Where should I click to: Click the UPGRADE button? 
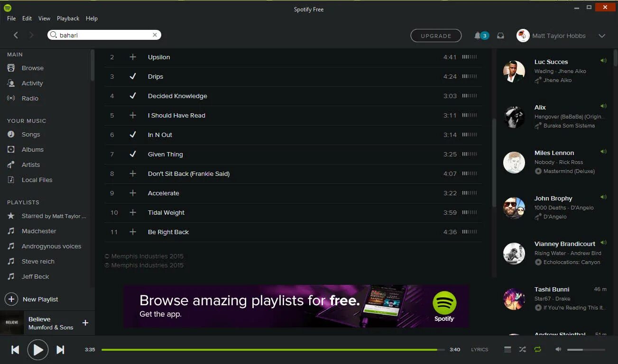(x=436, y=36)
